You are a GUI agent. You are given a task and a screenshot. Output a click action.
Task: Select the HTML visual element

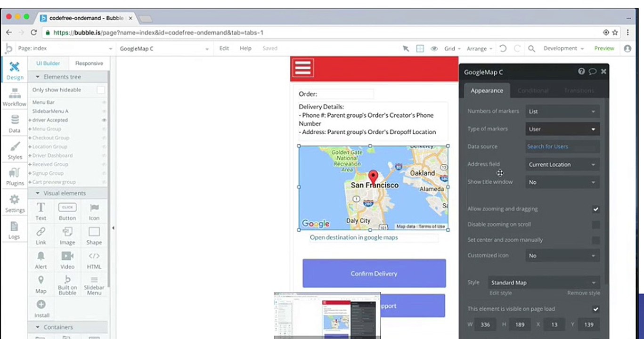[x=94, y=260]
